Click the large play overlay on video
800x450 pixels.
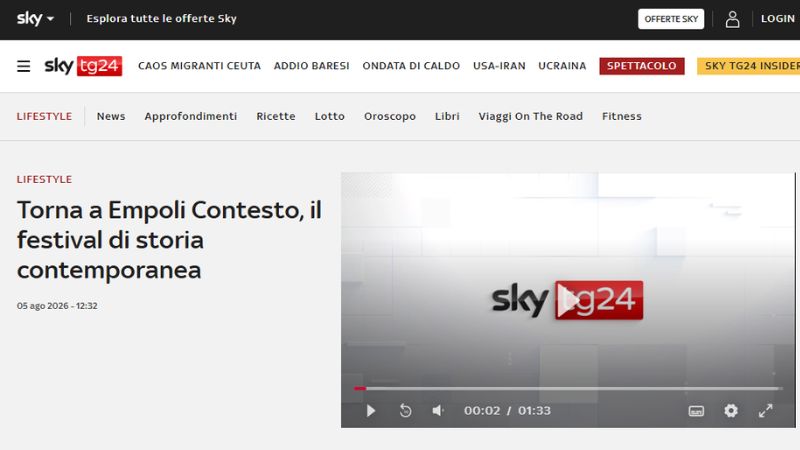568,301
